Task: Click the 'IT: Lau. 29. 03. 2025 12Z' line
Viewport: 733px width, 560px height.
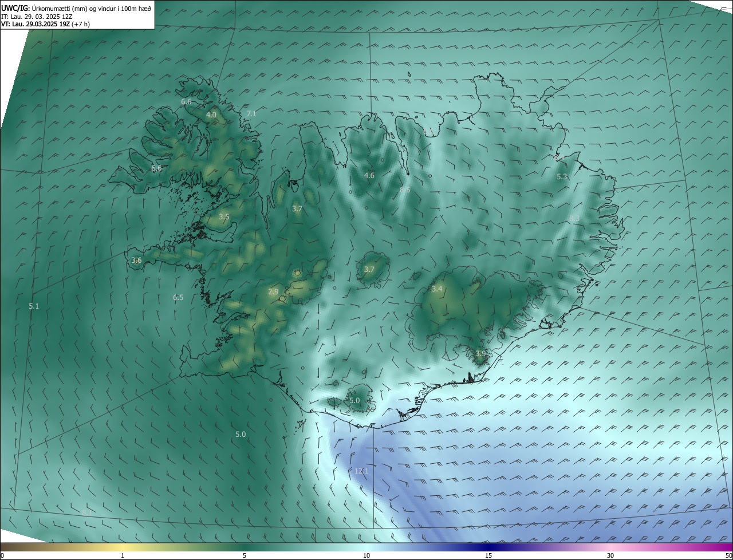Action: tap(37, 17)
